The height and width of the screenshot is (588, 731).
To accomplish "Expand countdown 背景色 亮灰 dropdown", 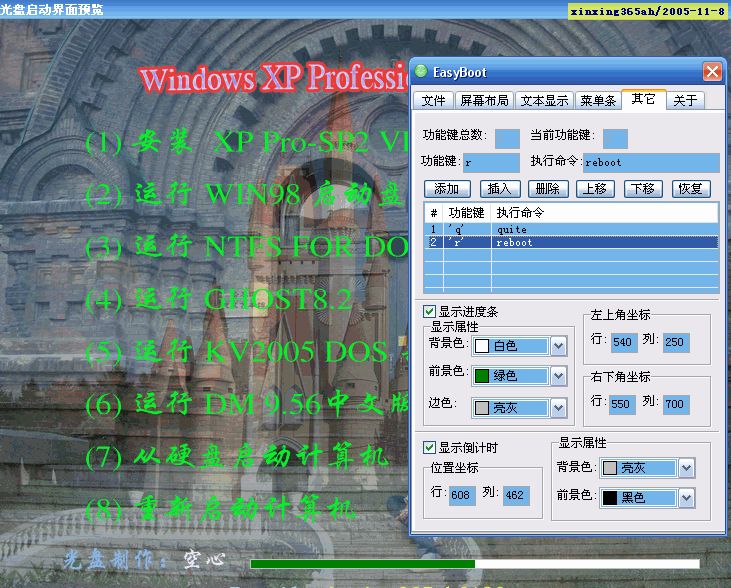I will (686, 468).
